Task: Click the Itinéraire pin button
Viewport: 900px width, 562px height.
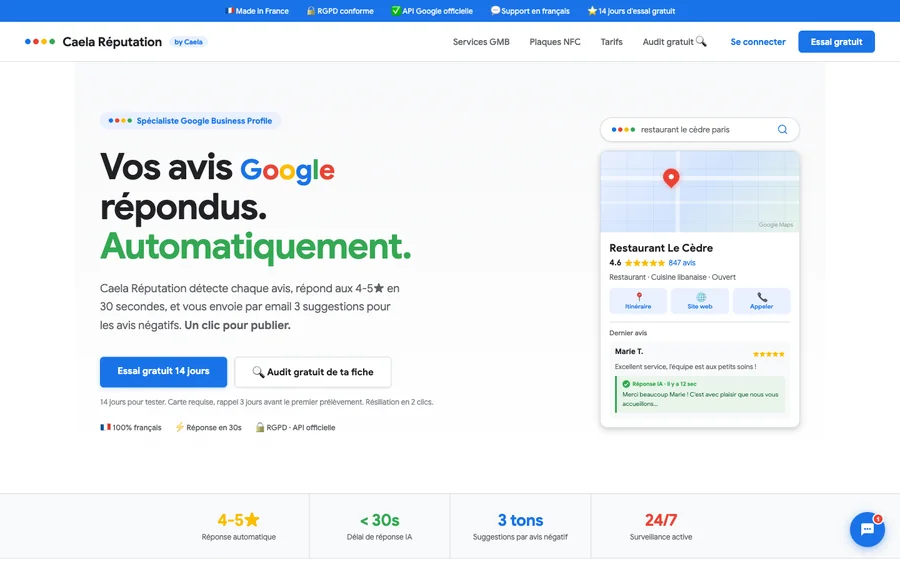Action: coord(638,301)
